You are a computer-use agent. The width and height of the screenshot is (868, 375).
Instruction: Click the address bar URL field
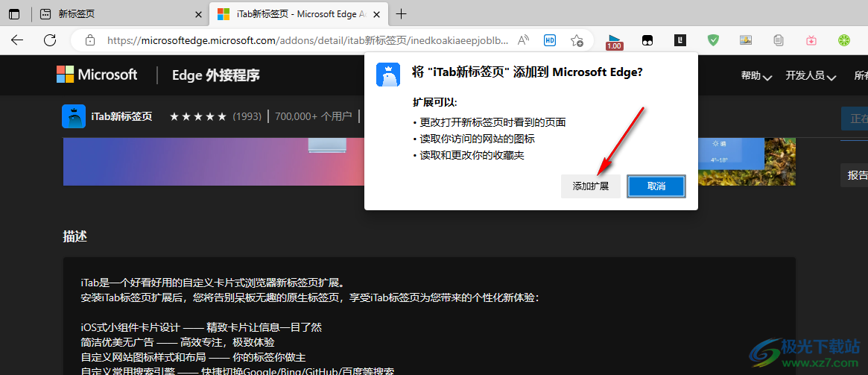coord(307,40)
